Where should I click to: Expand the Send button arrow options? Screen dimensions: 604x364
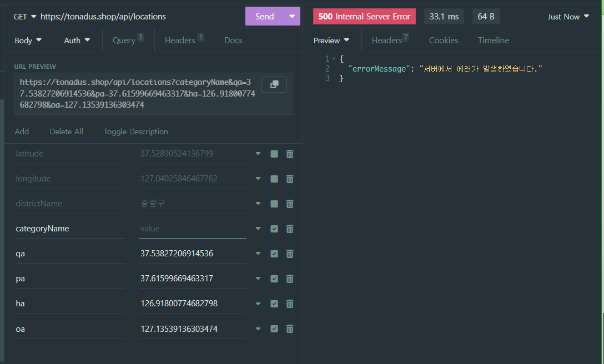pos(292,17)
